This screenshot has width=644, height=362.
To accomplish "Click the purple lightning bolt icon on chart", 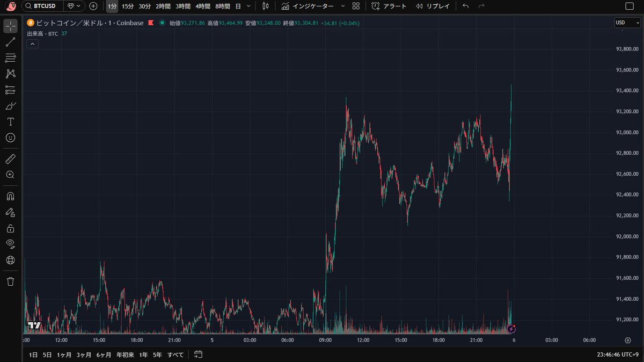I will [511, 328].
